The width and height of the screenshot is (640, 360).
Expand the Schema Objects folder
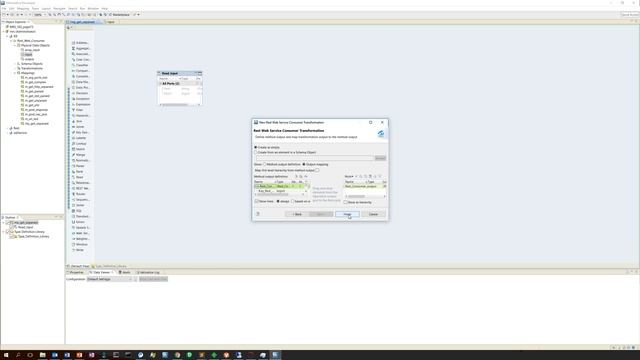coord(15,64)
